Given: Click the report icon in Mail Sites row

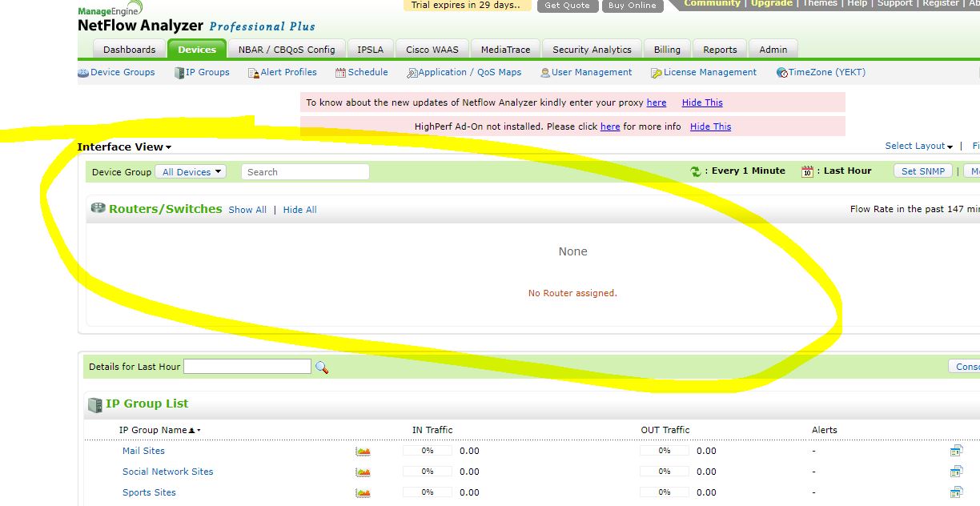Looking at the screenshot, I should (956, 451).
